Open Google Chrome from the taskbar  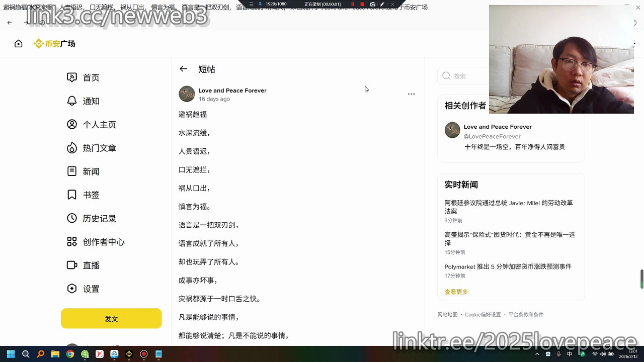point(70,354)
